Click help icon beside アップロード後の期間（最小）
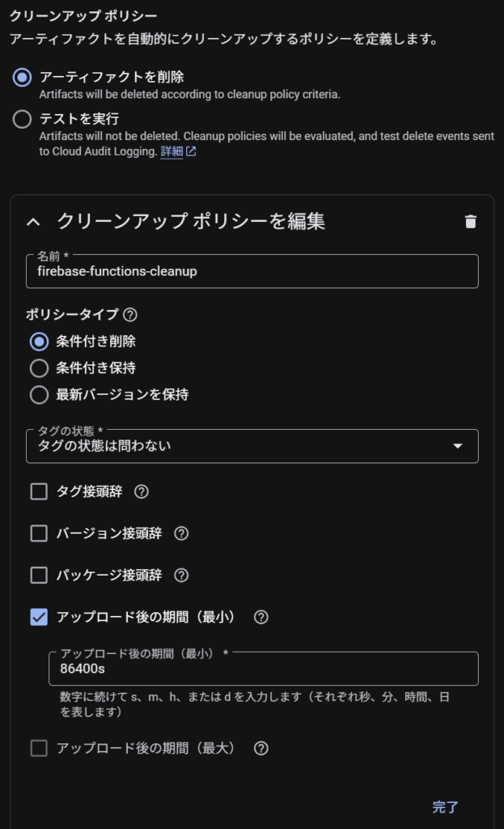 [x=260, y=617]
